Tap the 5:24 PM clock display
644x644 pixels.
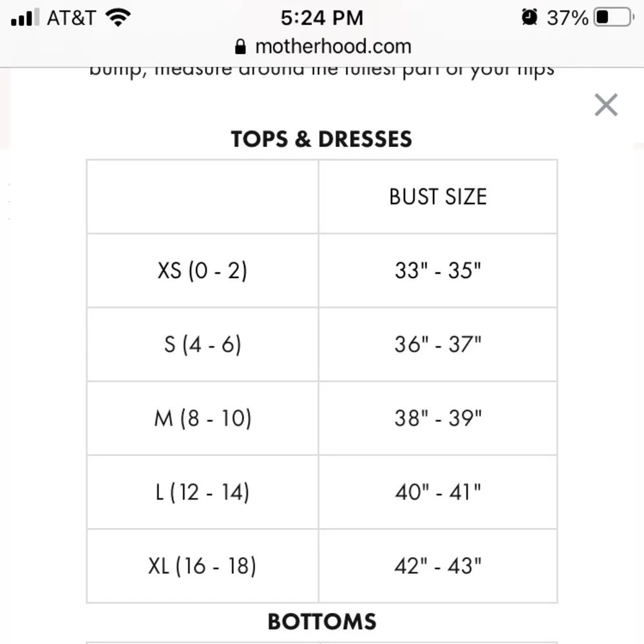pyautogui.click(x=322, y=17)
